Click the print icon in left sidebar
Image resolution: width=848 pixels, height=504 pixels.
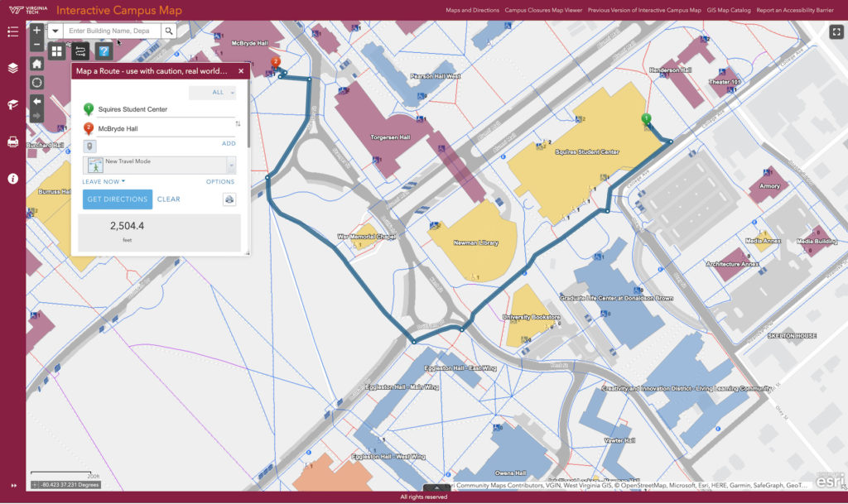[12, 142]
